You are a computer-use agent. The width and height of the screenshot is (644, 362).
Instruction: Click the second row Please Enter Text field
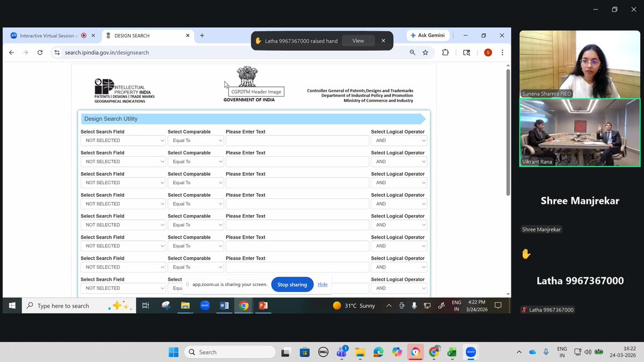(297, 161)
